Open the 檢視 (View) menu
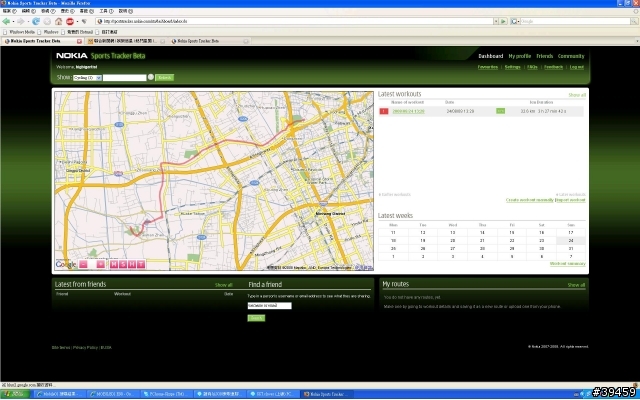 pos(48,11)
